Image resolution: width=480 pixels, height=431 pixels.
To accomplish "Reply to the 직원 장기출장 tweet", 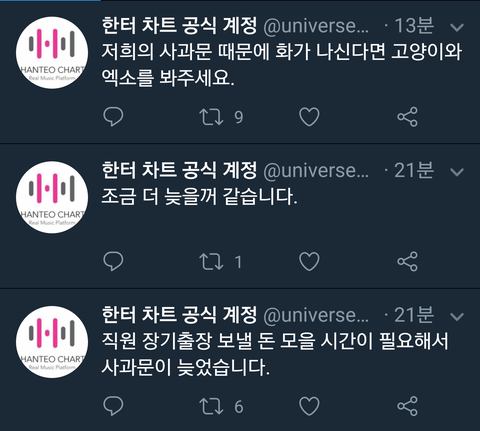I will pyautogui.click(x=113, y=406).
